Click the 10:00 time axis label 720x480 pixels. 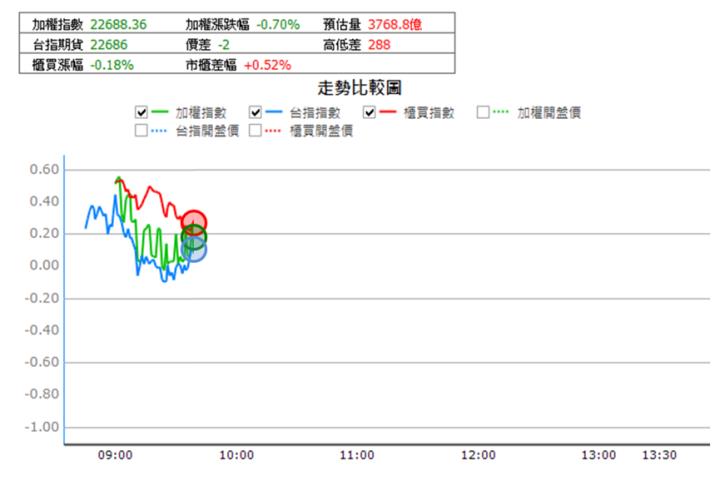tap(236, 455)
